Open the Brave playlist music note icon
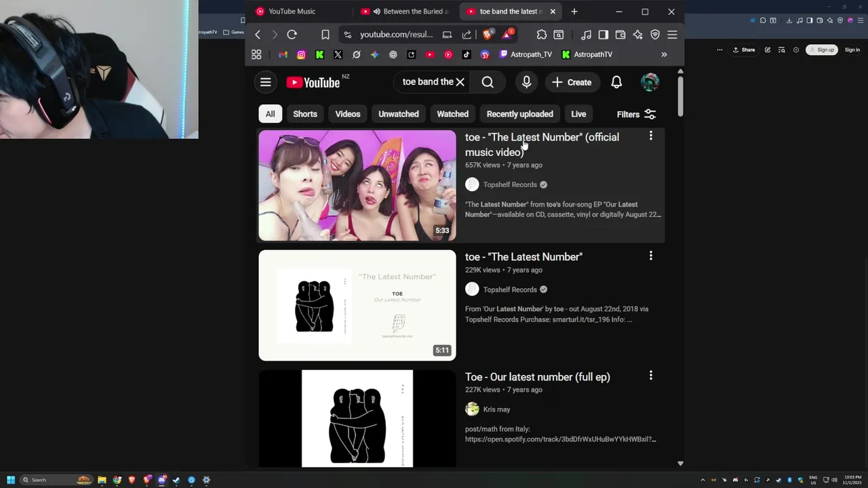 [x=586, y=35]
